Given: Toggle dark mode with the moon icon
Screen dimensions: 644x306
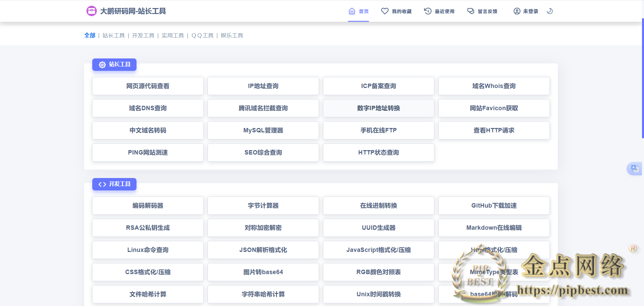Looking at the screenshot, I should pyautogui.click(x=550, y=11).
